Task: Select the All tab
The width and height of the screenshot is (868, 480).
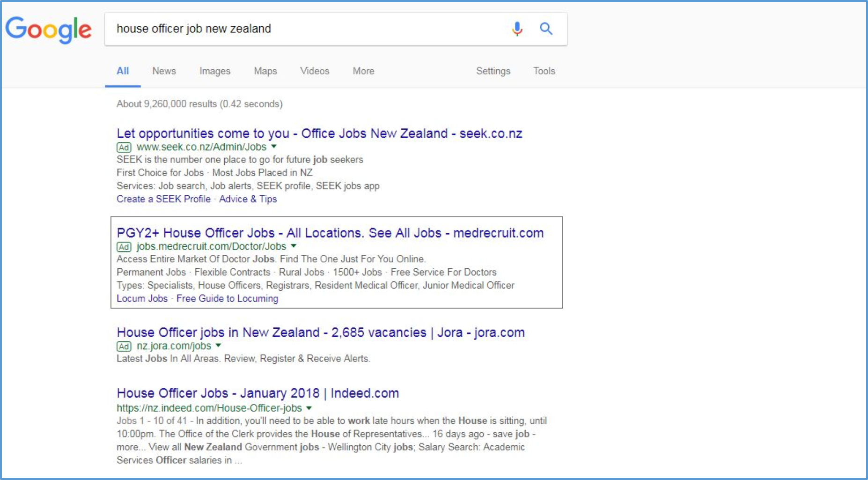Action: (x=123, y=71)
